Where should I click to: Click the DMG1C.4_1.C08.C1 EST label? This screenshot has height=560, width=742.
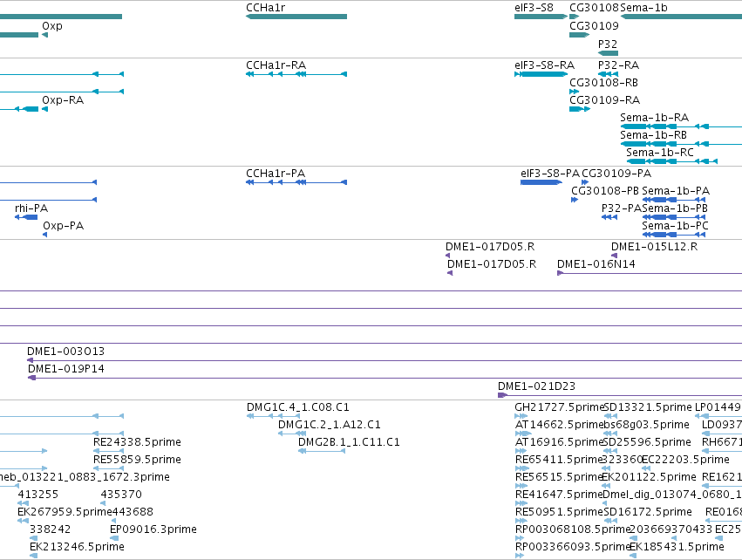298,407
